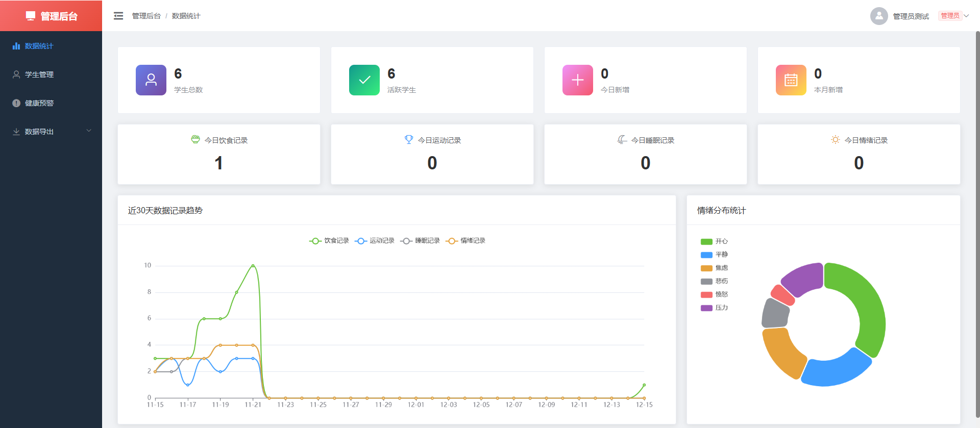
Task: Open 健康预警 in the sidebar
Action: pos(51,103)
